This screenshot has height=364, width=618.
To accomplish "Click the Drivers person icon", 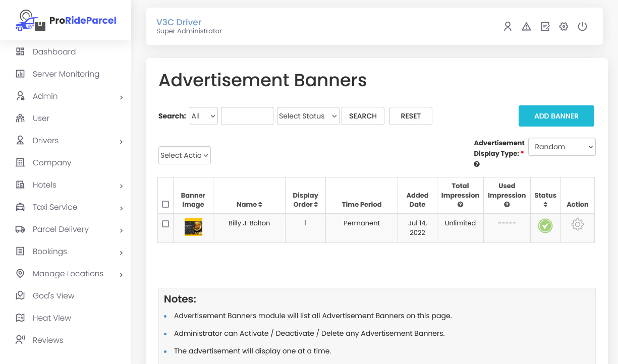I will pos(20,140).
